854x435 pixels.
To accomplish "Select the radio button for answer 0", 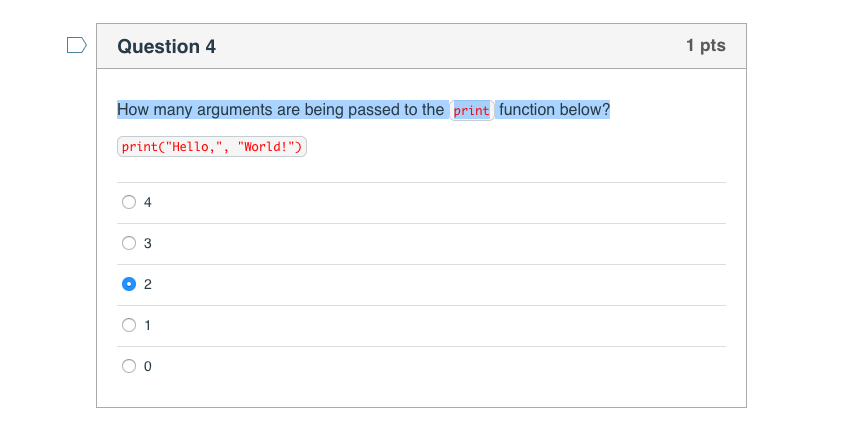I will click(x=129, y=366).
